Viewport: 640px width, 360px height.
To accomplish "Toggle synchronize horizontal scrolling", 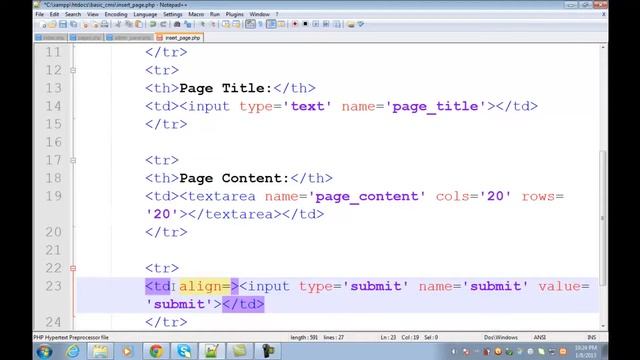I will pyautogui.click(x=236, y=24).
